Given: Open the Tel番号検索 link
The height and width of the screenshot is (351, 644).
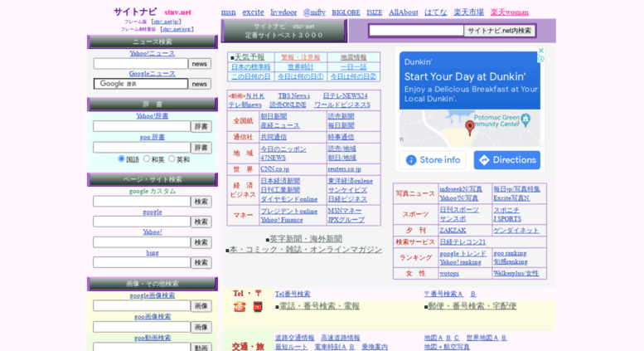Looking at the screenshot, I should (293, 294).
